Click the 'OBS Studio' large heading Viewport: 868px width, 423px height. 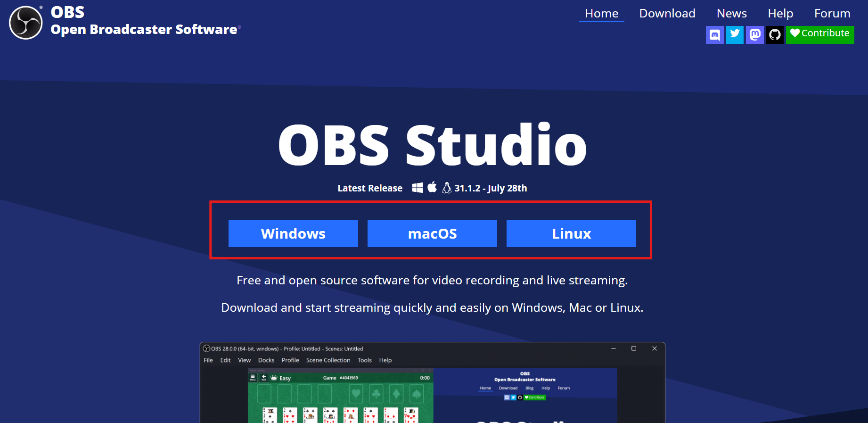[433, 145]
